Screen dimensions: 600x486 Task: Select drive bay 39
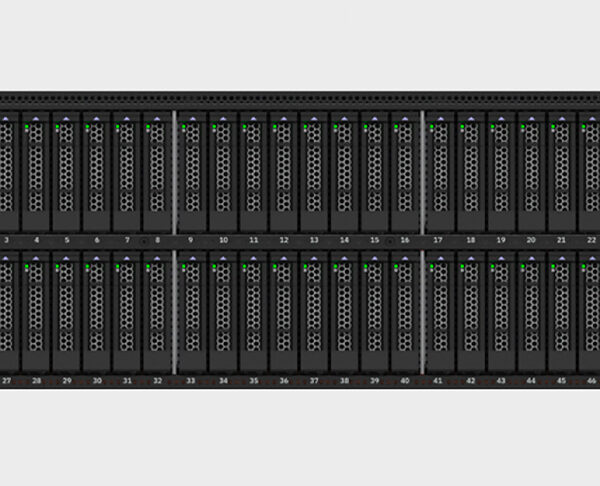[375, 311]
